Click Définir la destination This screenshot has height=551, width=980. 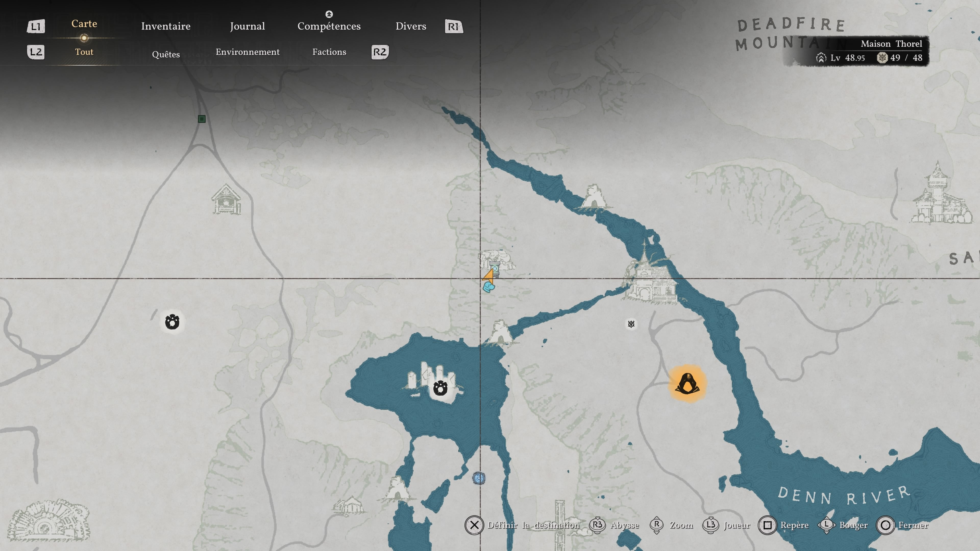(x=522, y=525)
